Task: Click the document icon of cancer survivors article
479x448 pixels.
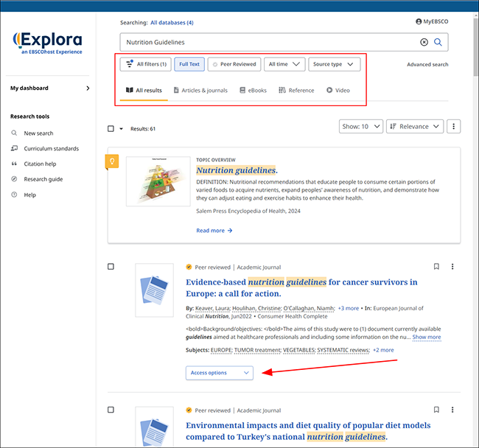Action: 154,290
